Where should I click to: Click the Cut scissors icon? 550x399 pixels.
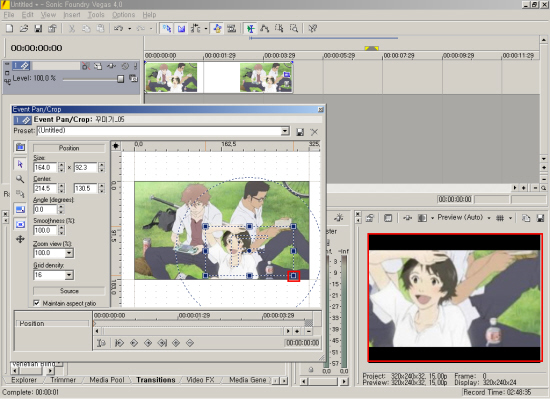click(72, 28)
